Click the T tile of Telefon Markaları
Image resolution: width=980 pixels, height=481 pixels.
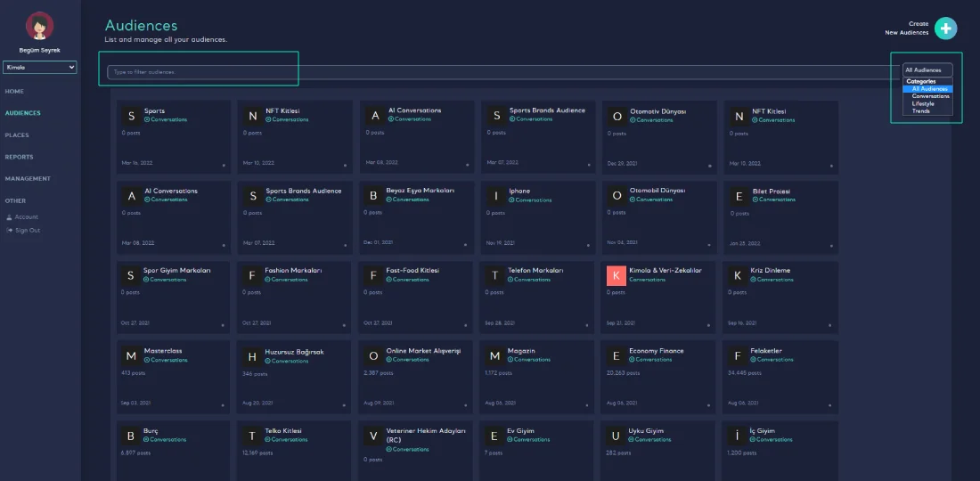(494, 275)
